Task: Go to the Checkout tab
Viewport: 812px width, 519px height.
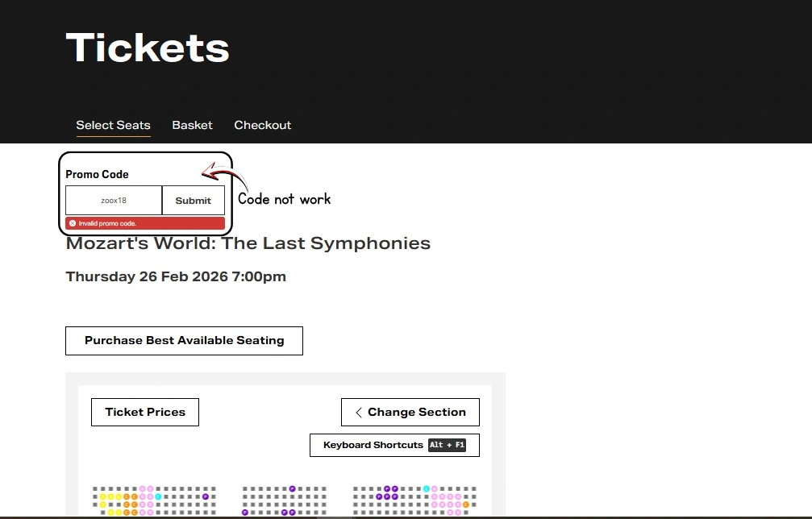Action: tap(262, 125)
